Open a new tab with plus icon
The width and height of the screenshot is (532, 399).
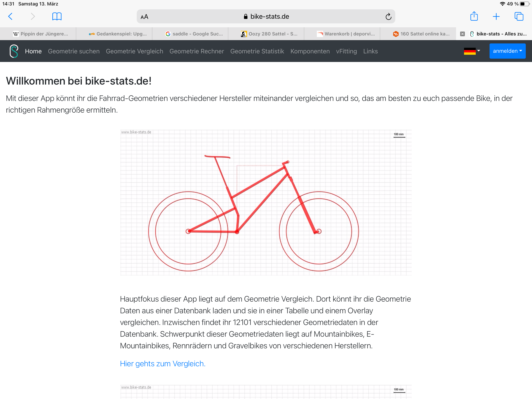[x=496, y=16]
